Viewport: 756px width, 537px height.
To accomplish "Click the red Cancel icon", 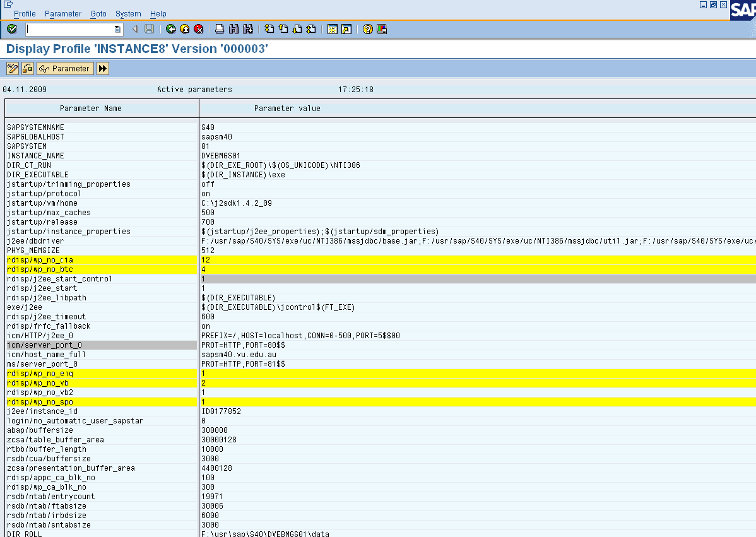I will [198, 29].
